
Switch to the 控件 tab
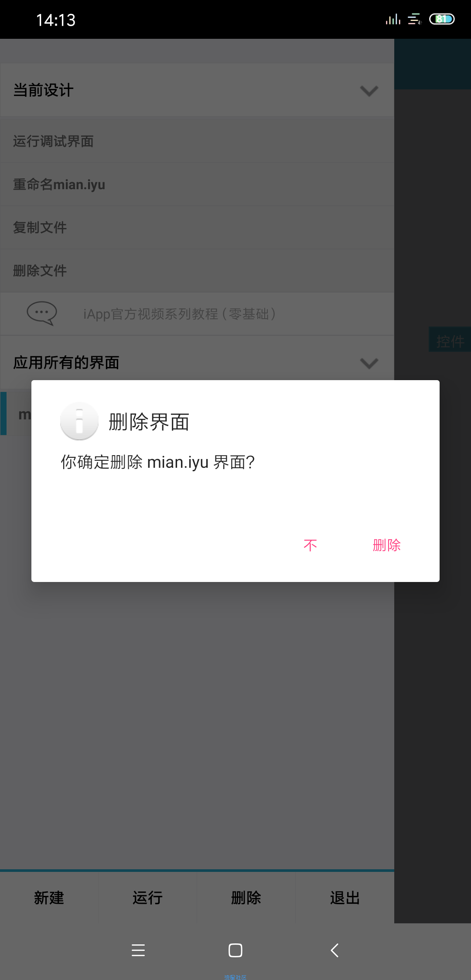coord(450,341)
